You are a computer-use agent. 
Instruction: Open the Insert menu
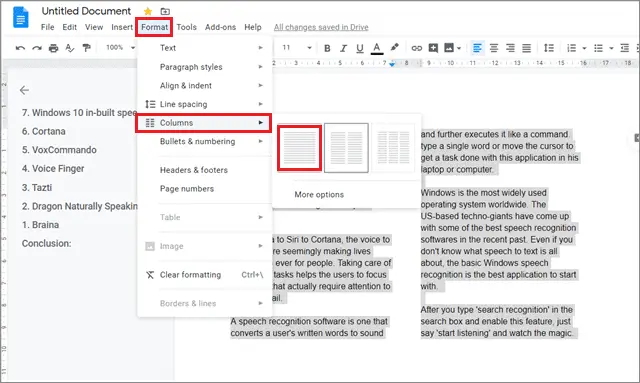click(122, 27)
